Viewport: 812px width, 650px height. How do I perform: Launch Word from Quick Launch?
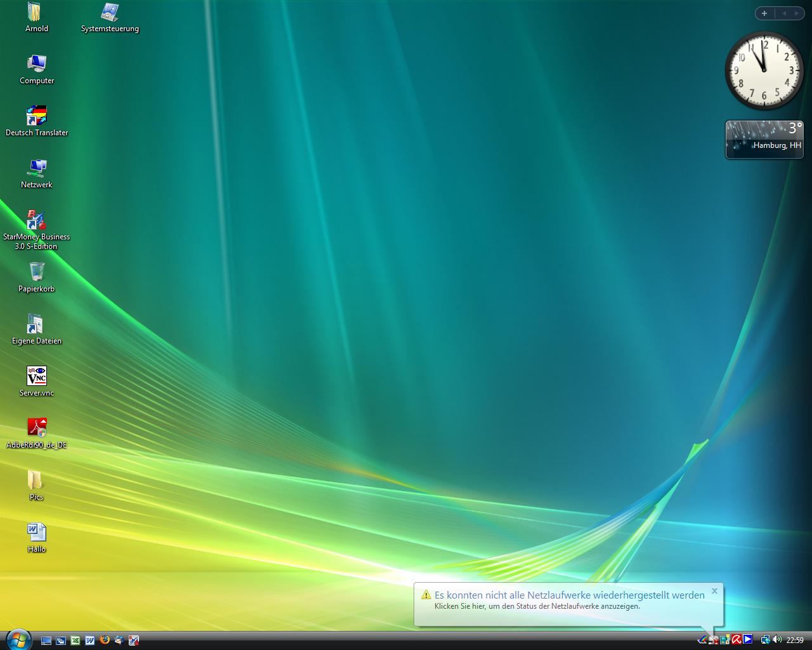coord(90,640)
